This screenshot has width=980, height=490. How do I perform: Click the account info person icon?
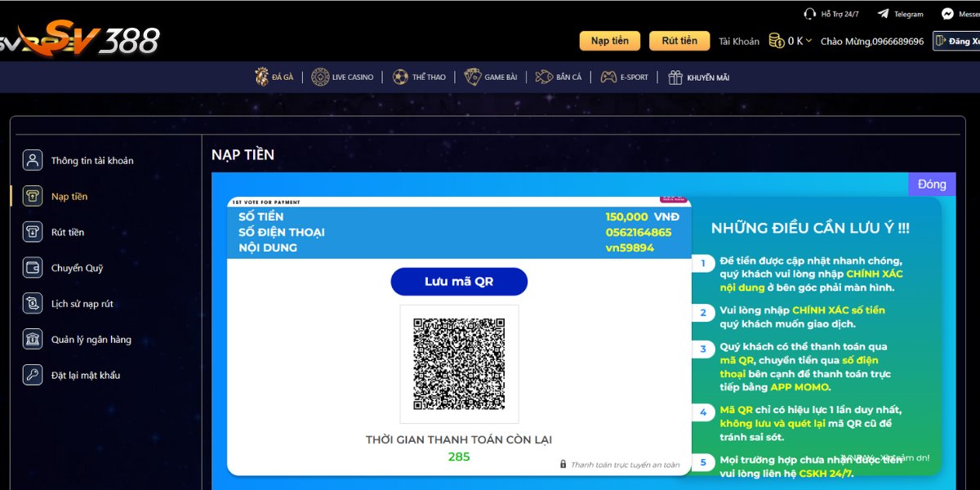[x=33, y=160]
